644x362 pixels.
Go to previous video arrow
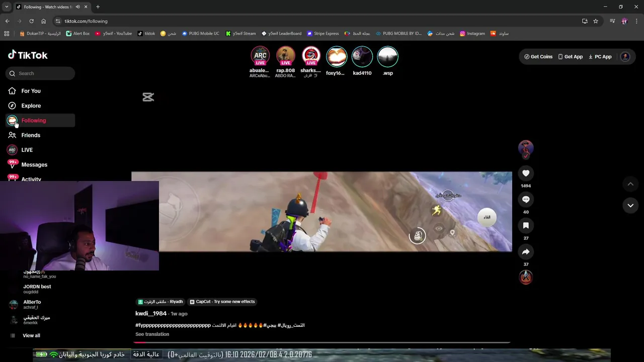[x=630, y=184]
